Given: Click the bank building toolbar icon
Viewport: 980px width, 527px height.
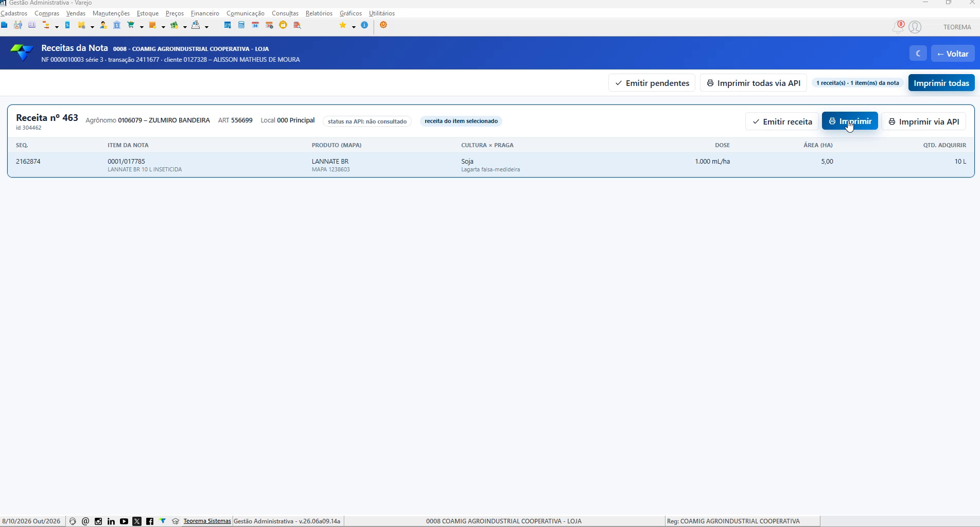Looking at the screenshot, I should pyautogui.click(x=117, y=25).
